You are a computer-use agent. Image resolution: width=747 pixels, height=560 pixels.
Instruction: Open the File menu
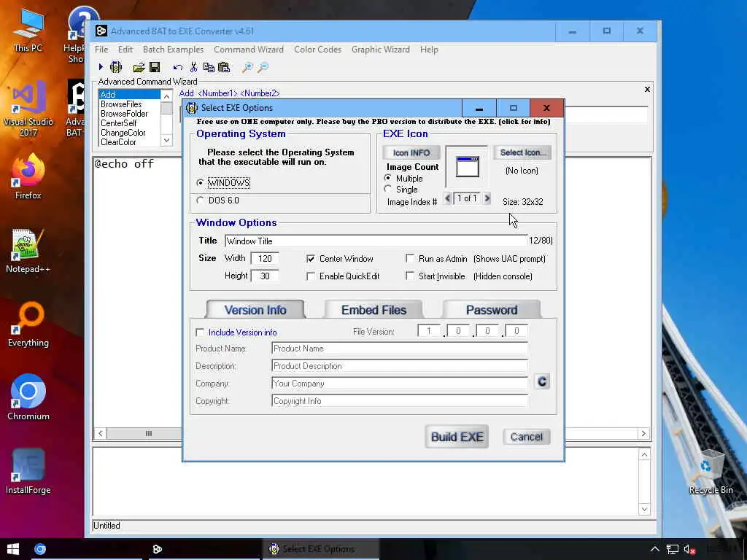click(101, 50)
